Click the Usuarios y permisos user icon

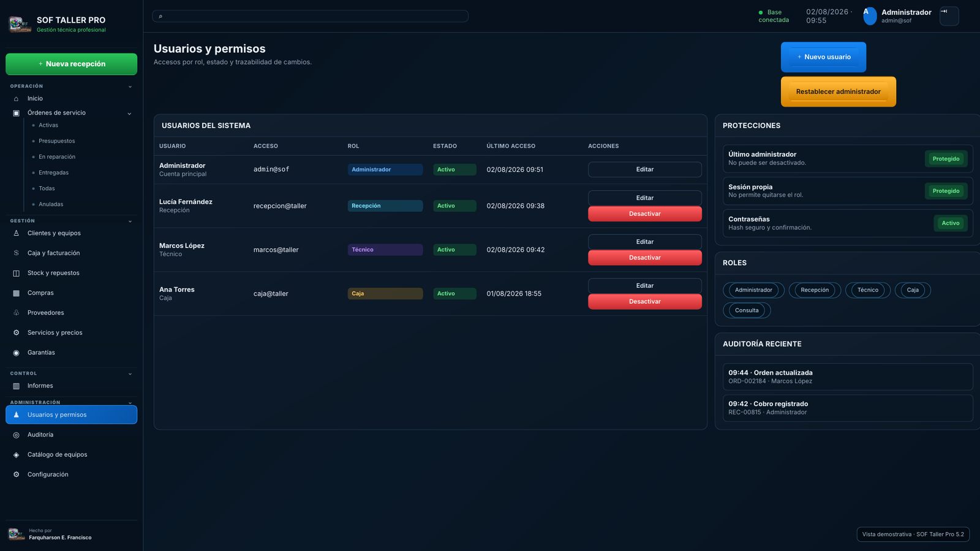click(x=16, y=414)
